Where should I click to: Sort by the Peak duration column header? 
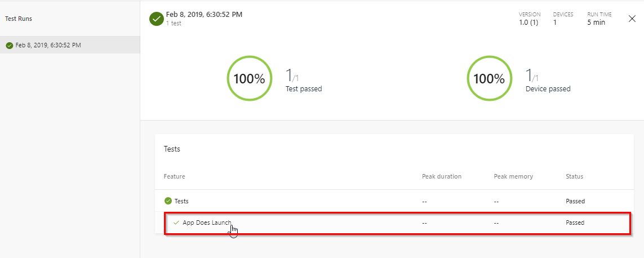click(442, 176)
